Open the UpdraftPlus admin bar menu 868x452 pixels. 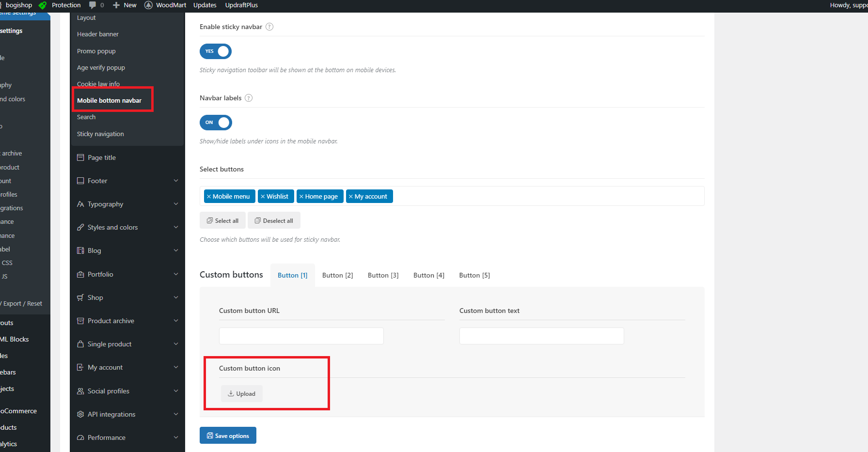coord(241,5)
